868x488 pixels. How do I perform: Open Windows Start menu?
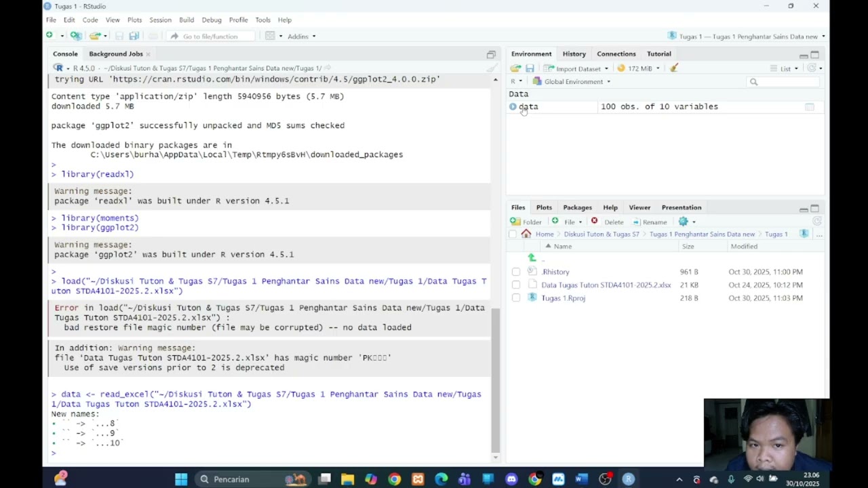(181, 479)
